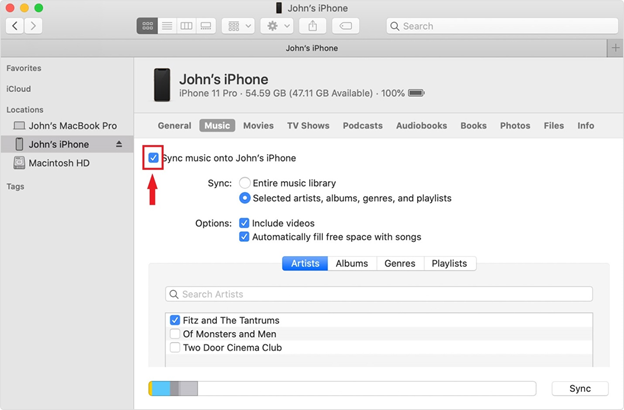
Task: Switch to the Albums segment
Action: point(352,264)
